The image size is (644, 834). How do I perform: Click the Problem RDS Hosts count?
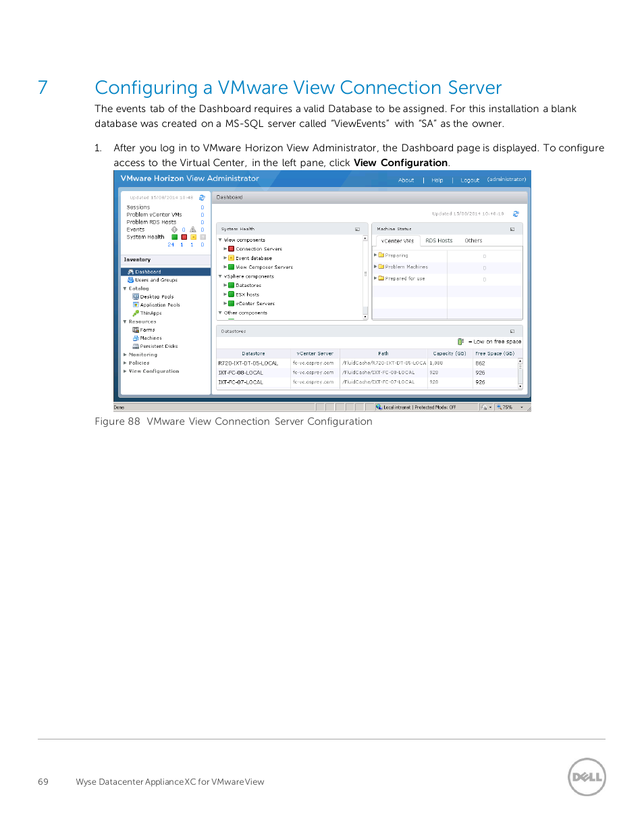coord(203,223)
